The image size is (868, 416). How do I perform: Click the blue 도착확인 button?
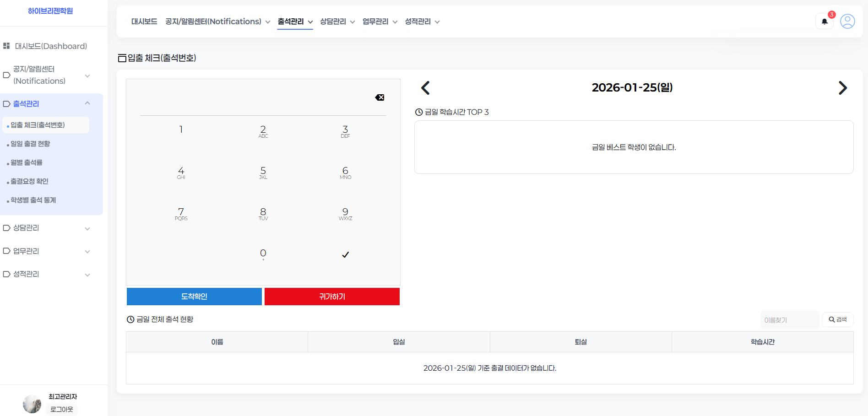click(x=194, y=297)
